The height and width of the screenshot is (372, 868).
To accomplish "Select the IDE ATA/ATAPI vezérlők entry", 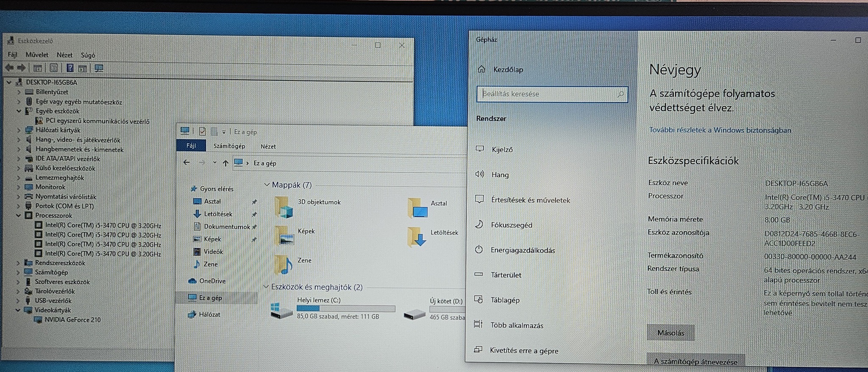I will pos(68,159).
